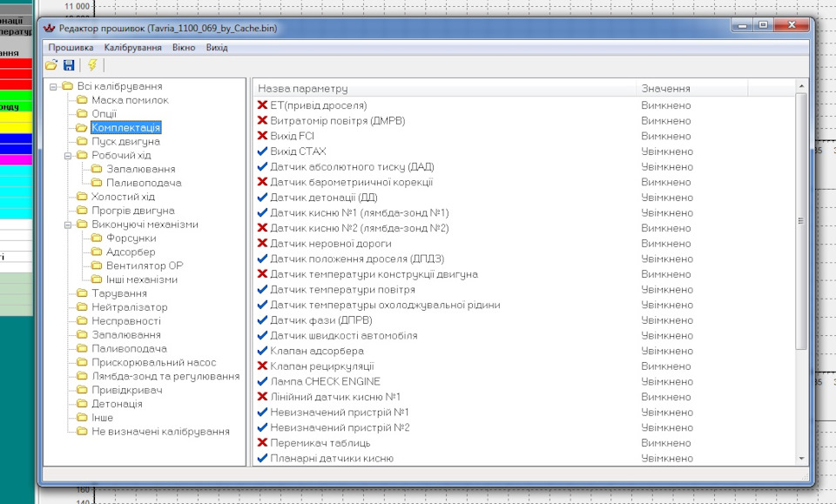Image resolution: width=836 pixels, height=504 pixels.
Task: Click the open folder icon beside Комплектація
Action: 82,127
